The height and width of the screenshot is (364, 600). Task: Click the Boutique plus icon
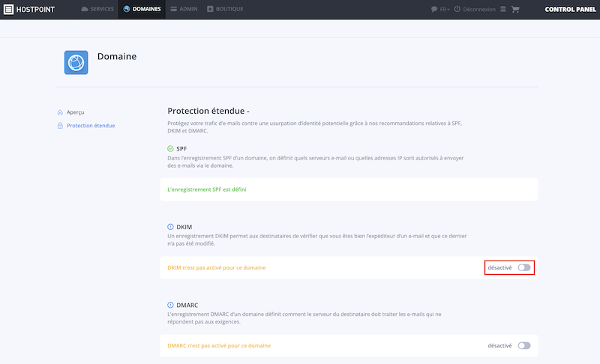[x=210, y=9]
